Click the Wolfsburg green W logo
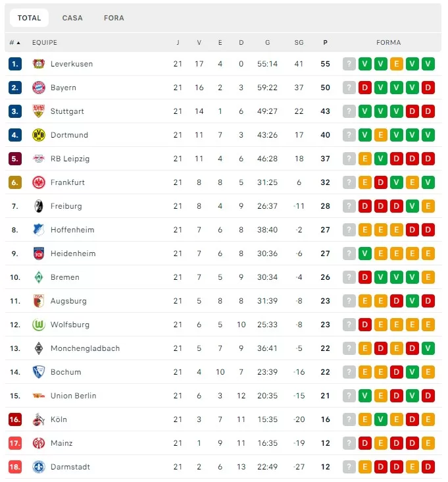The image size is (448, 482). 39,325
